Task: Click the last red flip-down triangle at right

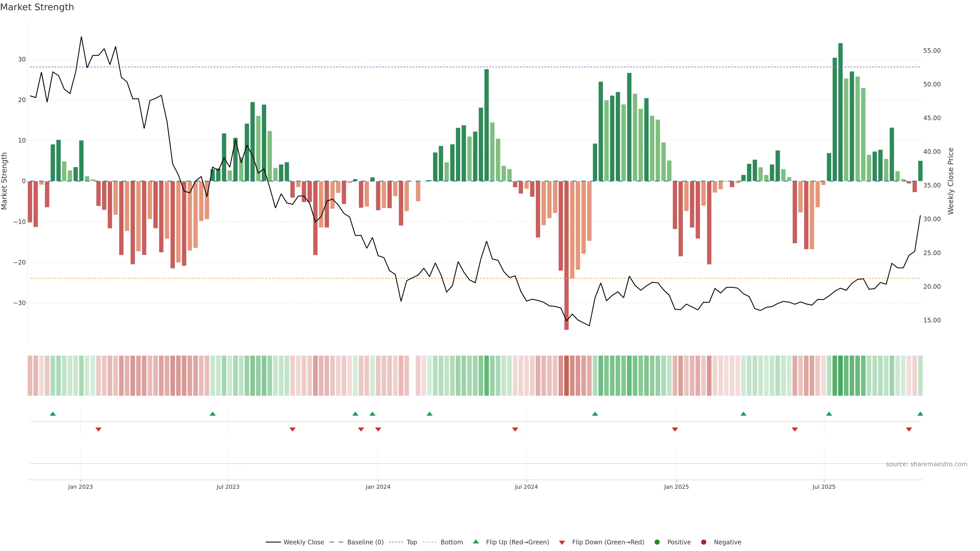Action: point(909,429)
